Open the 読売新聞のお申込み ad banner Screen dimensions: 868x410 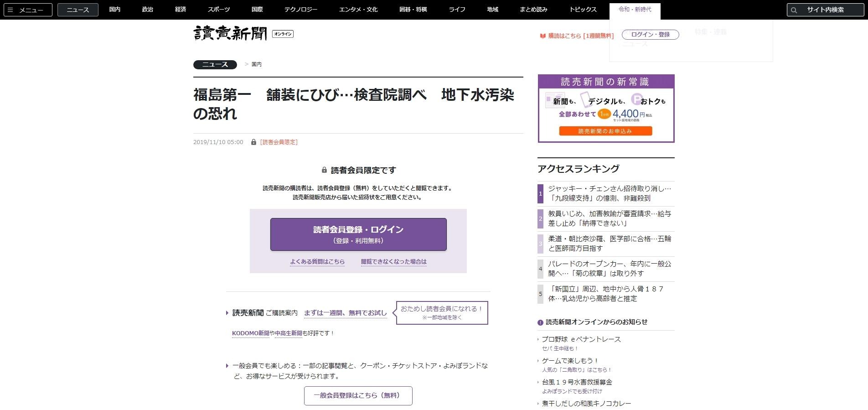point(605,131)
